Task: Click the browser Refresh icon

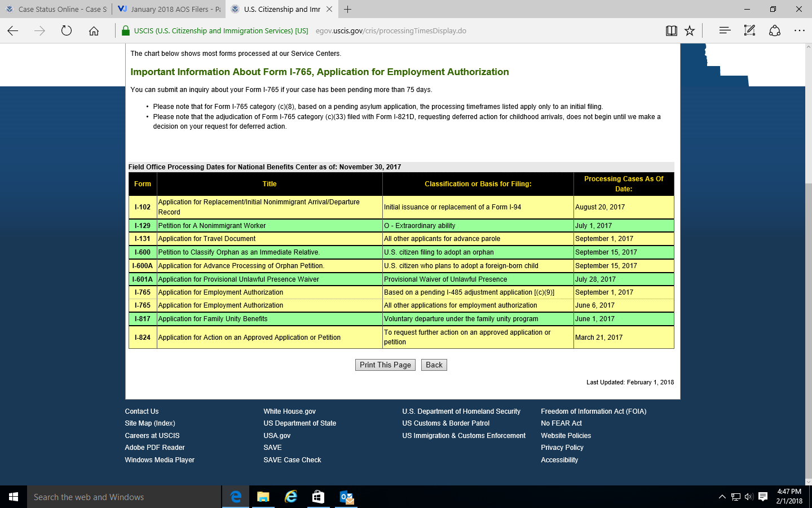Action: coord(67,31)
